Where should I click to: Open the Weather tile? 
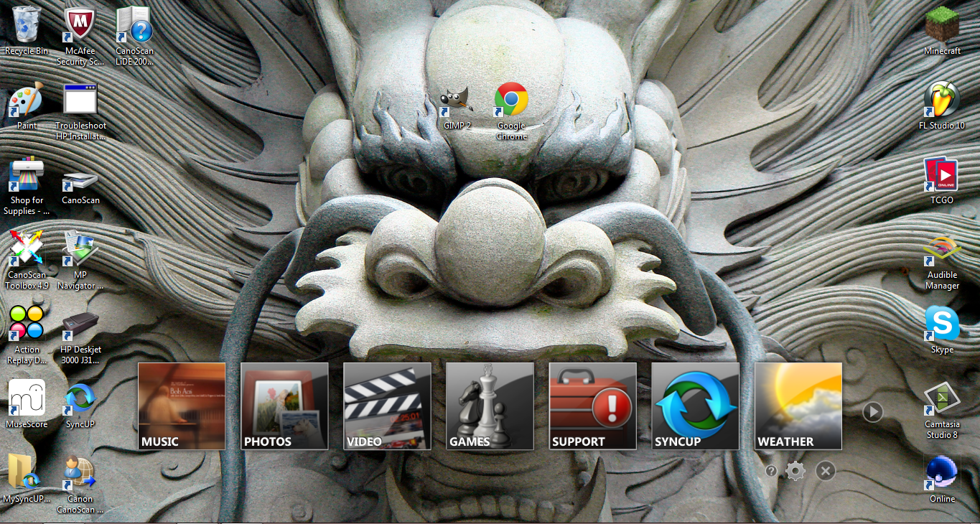(x=798, y=406)
